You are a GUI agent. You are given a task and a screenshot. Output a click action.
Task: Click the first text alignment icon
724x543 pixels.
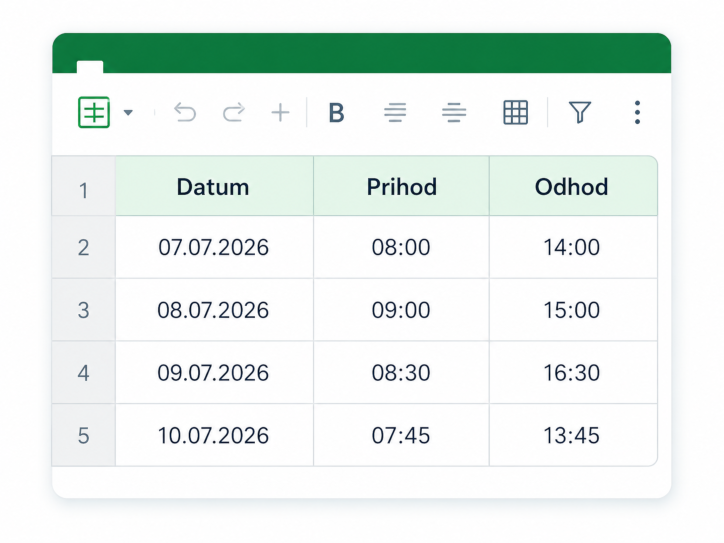tap(395, 112)
